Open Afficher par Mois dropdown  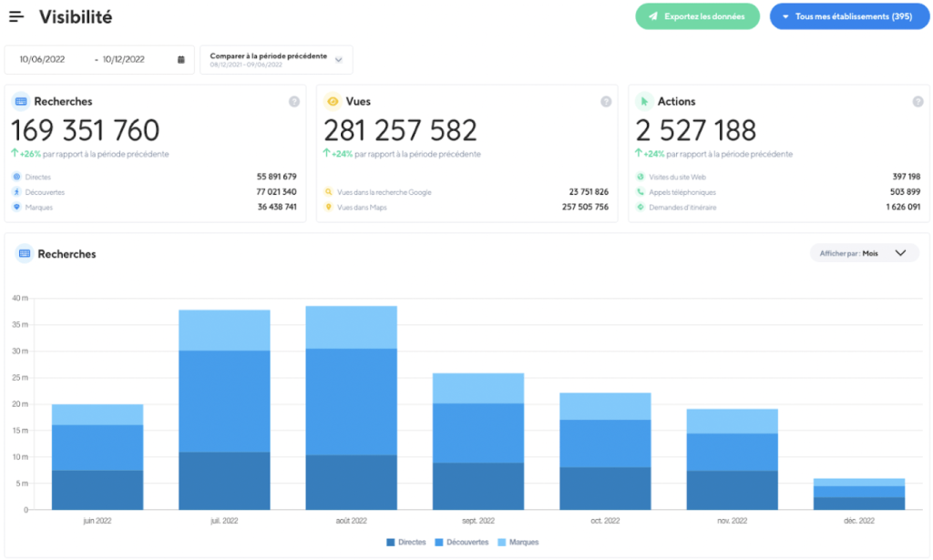864,253
